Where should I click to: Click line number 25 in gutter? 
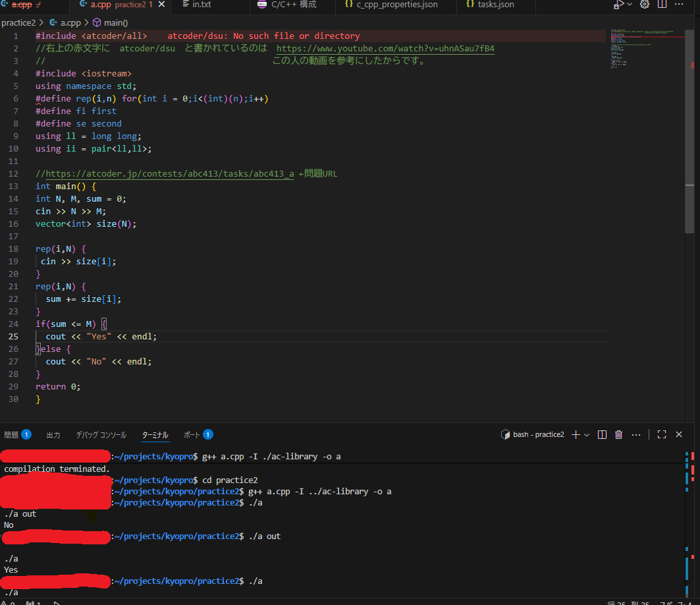click(13, 337)
